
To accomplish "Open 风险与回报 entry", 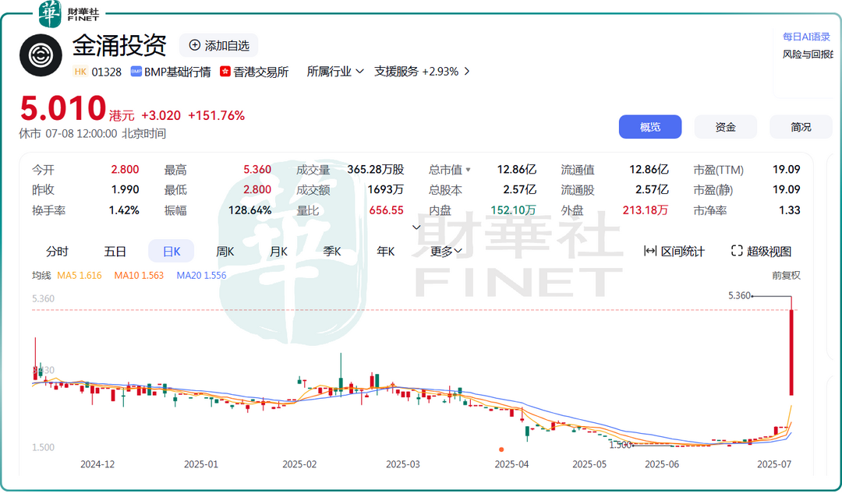I will (808, 55).
